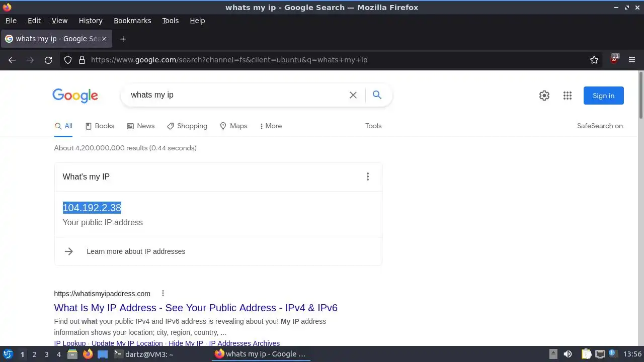Open the Firefox hamburger menu
The height and width of the screenshot is (362, 644).
[632, 60]
